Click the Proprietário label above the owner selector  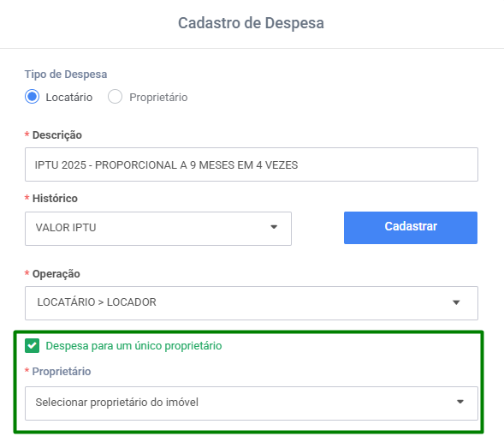(x=62, y=371)
